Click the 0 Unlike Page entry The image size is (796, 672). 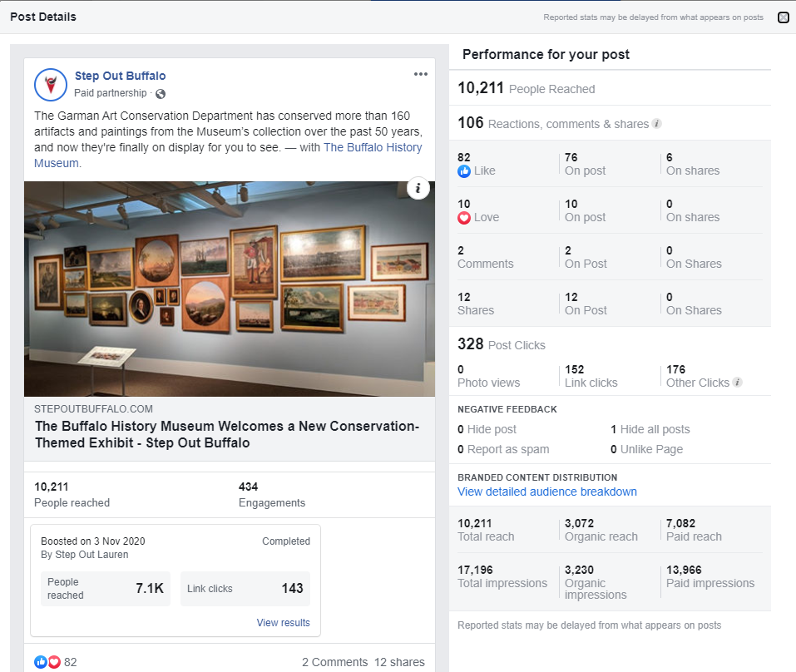(x=647, y=449)
